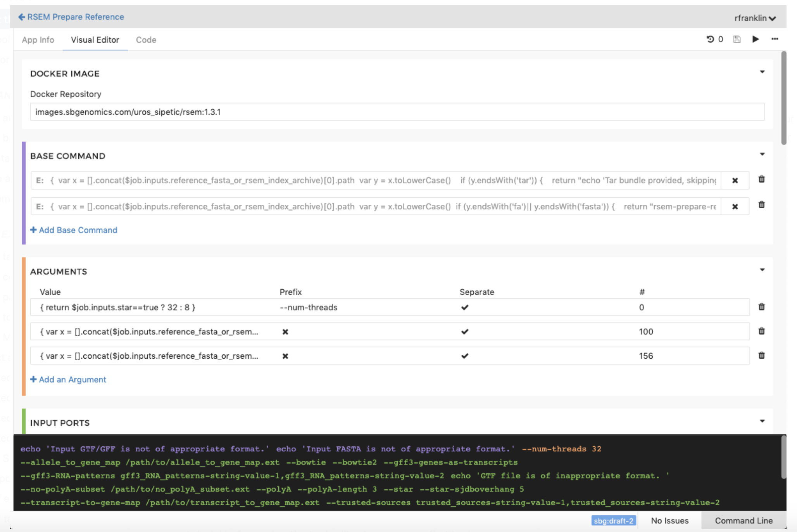This screenshot has width=797, height=532.
Task: Click the 'Prefix' column header
Action: (x=291, y=292)
